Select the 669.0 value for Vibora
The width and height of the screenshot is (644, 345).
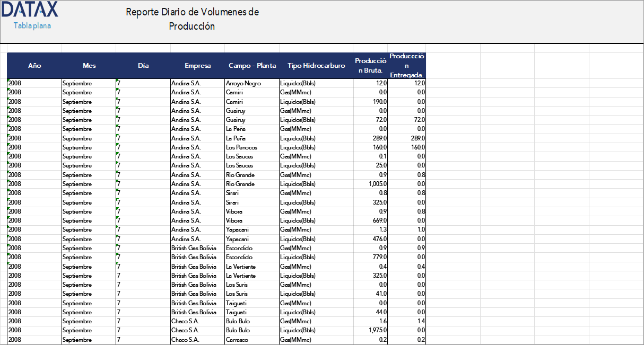pyautogui.click(x=379, y=220)
